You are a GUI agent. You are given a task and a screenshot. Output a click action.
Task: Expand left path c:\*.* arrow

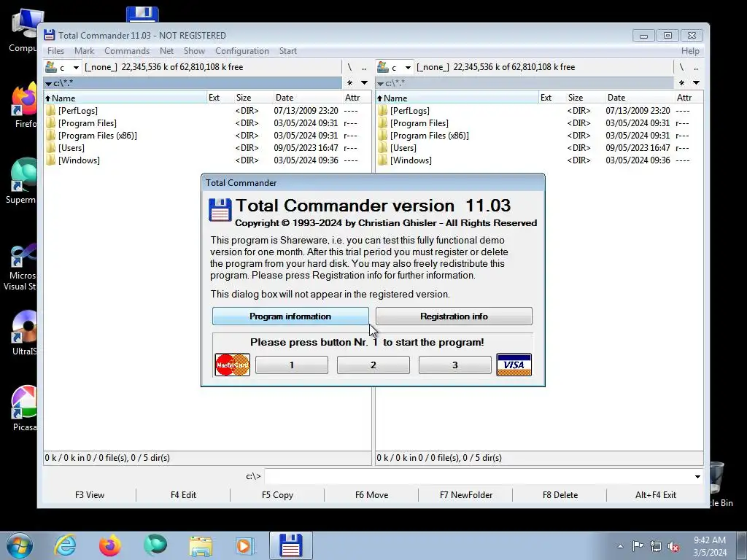click(48, 84)
